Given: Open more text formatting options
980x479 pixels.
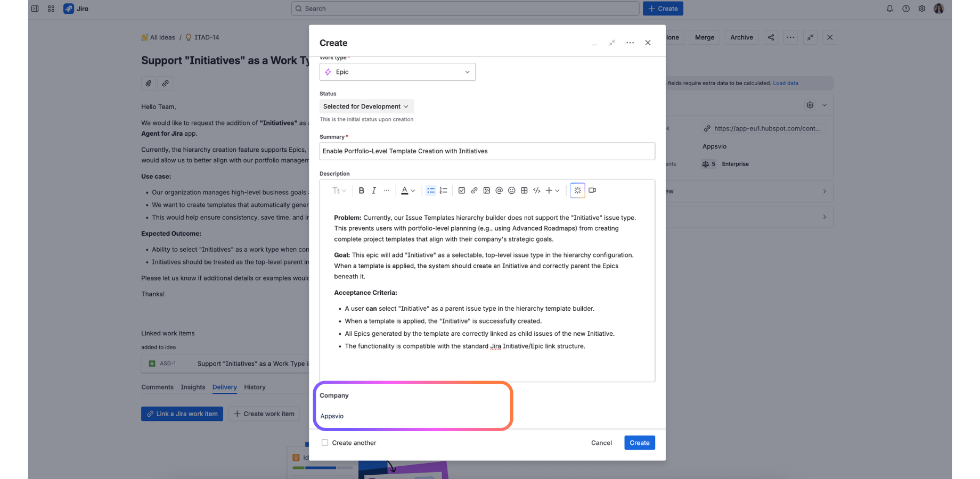Looking at the screenshot, I should pos(387,191).
